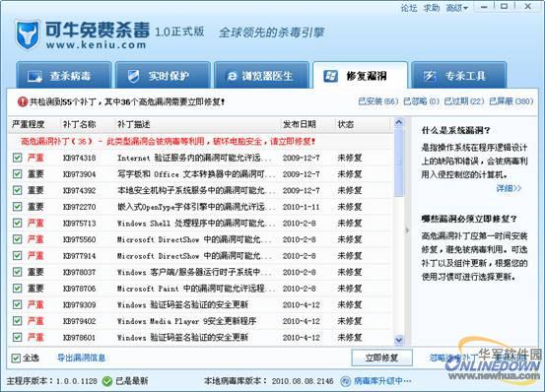The height and width of the screenshot is (392, 545).
Task: Click the 浏览器医生 IE icon
Action: (x=232, y=77)
